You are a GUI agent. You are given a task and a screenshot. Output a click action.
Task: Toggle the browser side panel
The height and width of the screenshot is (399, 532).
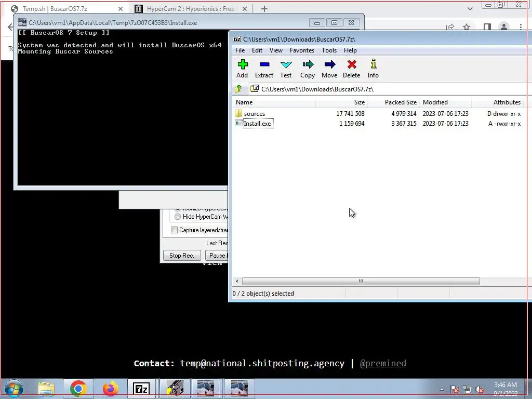pos(487,27)
